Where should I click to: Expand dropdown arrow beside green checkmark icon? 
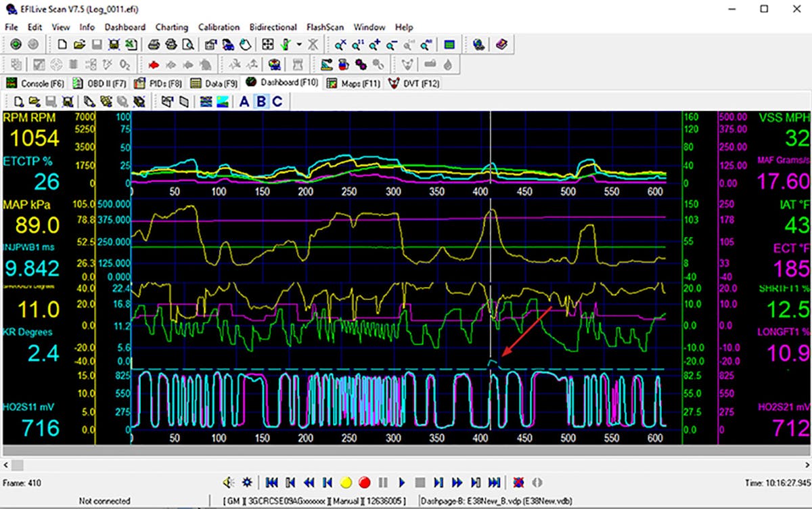299,45
